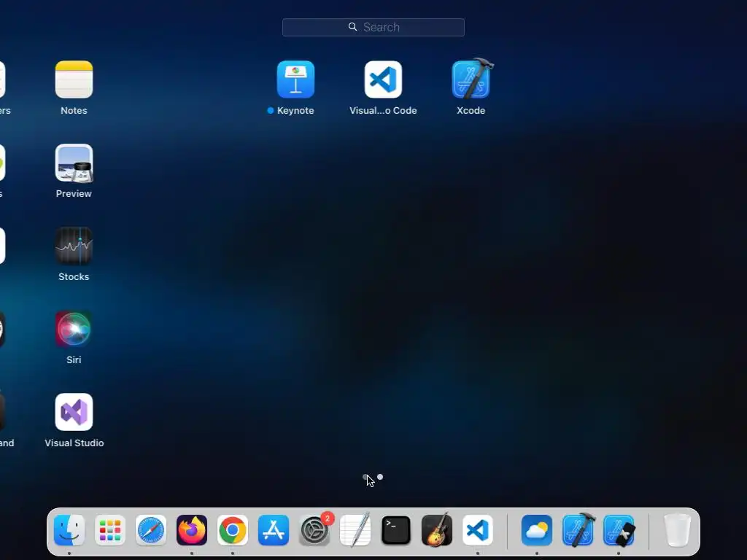The height and width of the screenshot is (560, 747).
Task: Launch Siri from Launchpad
Action: pos(74,329)
